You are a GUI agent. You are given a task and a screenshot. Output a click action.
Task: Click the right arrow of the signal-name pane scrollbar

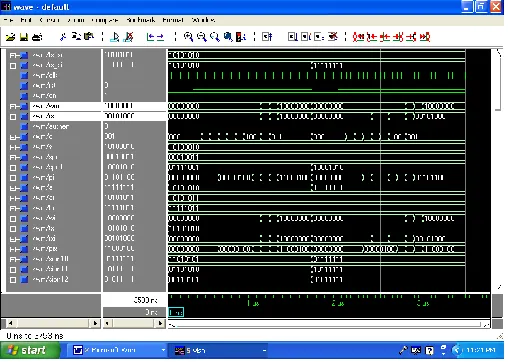(x=95, y=323)
